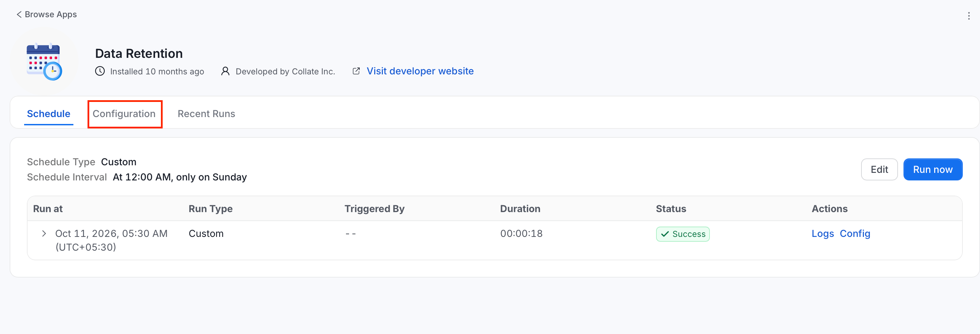The height and width of the screenshot is (334, 980).
Task: Click the clock icon next to Installed
Action: click(100, 71)
